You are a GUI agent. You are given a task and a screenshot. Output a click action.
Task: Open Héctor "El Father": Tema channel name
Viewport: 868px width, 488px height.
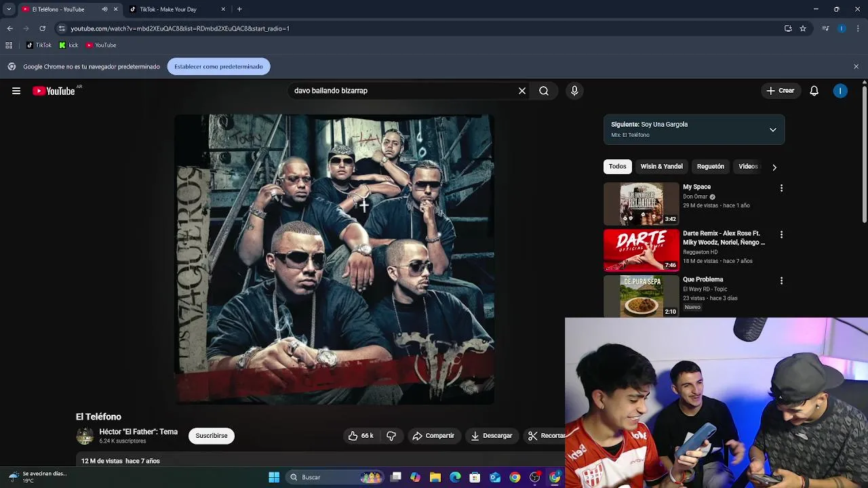coord(138,432)
